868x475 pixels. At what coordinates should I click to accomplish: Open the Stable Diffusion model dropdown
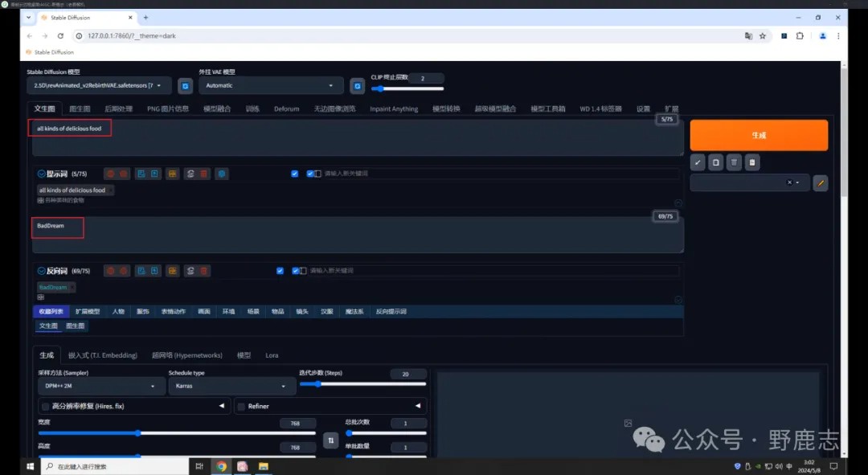point(99,86)
